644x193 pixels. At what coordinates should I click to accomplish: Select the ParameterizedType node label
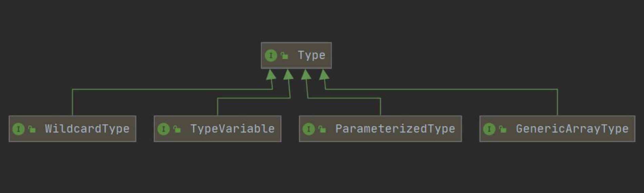click(395, 129)
